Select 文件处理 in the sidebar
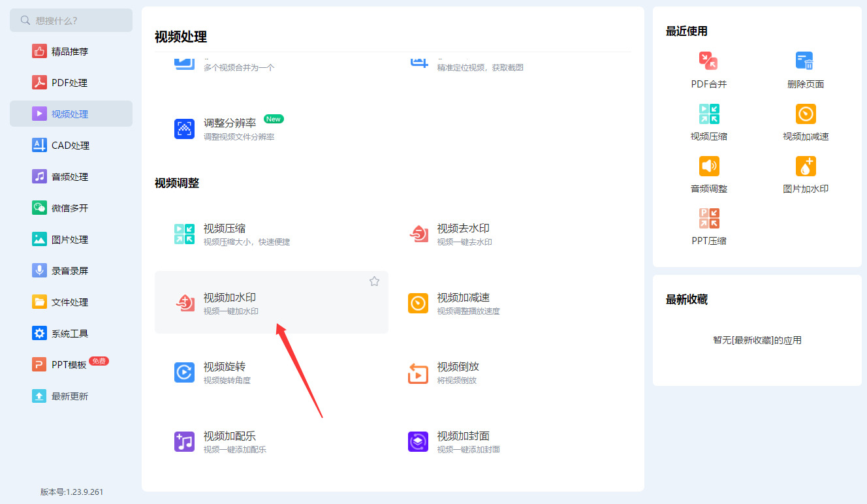 coord(71,302)
